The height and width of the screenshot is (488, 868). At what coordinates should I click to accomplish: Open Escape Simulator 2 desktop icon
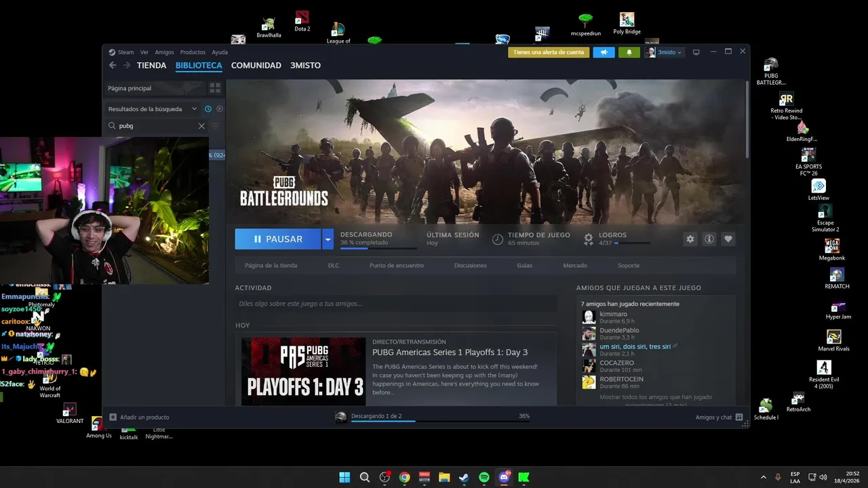pyautogui.click(x=825, y=218)
